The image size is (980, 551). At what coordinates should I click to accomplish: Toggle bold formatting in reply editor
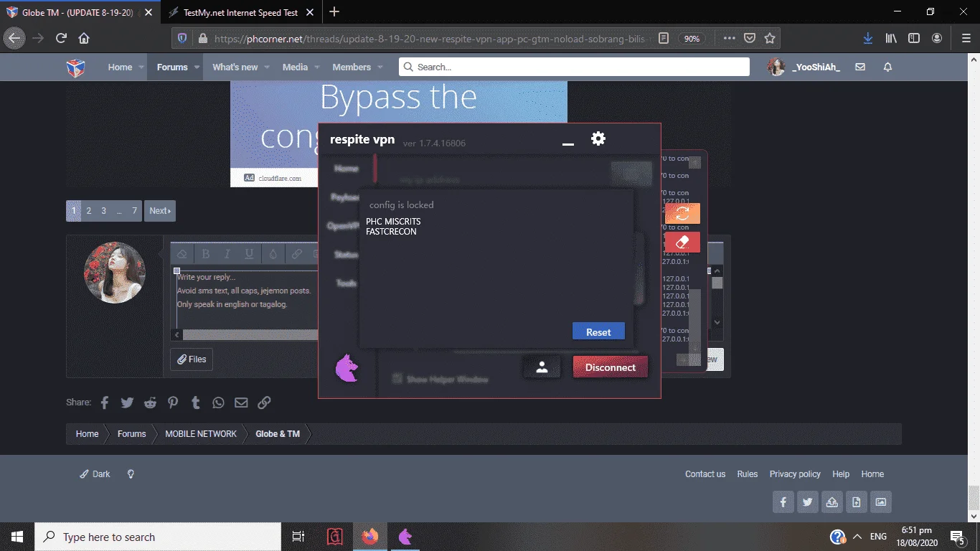pos(206,254)
